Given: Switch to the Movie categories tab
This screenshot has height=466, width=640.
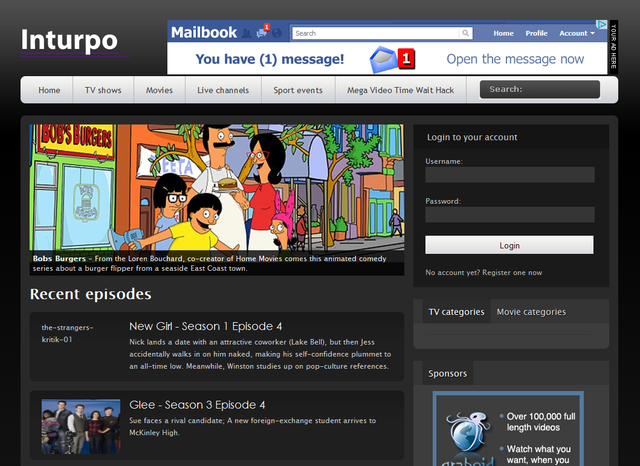Looking at the screenshot, I should [x=531, y=312].
